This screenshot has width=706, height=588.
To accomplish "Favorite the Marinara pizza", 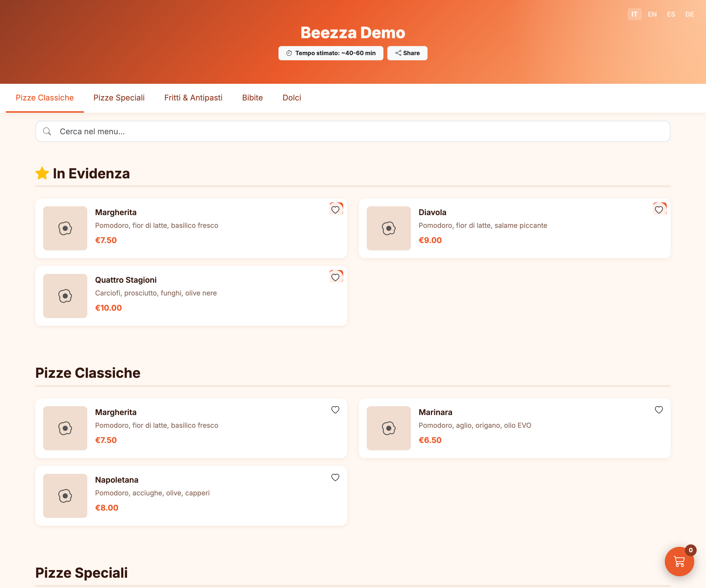I will coord(659,410).
